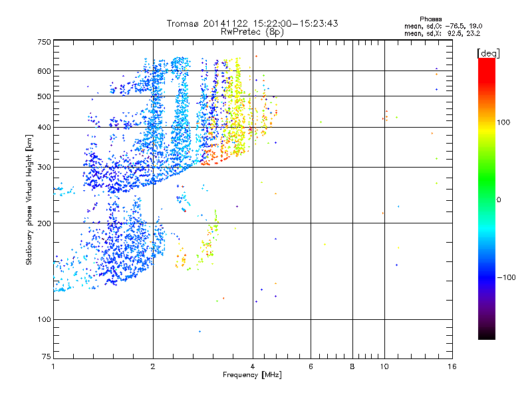Click the x-axis tick label '16'

[x=452, y=366]
